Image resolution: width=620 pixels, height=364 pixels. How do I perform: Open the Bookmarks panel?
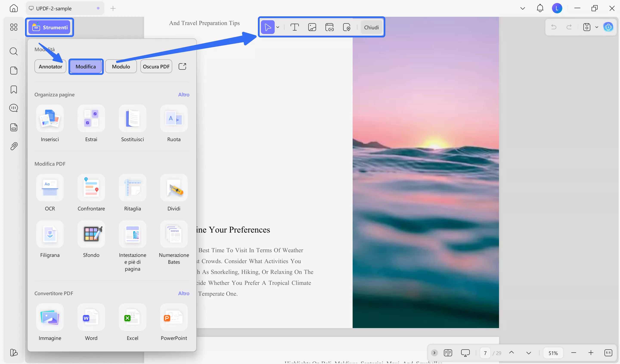pos(14,89)
